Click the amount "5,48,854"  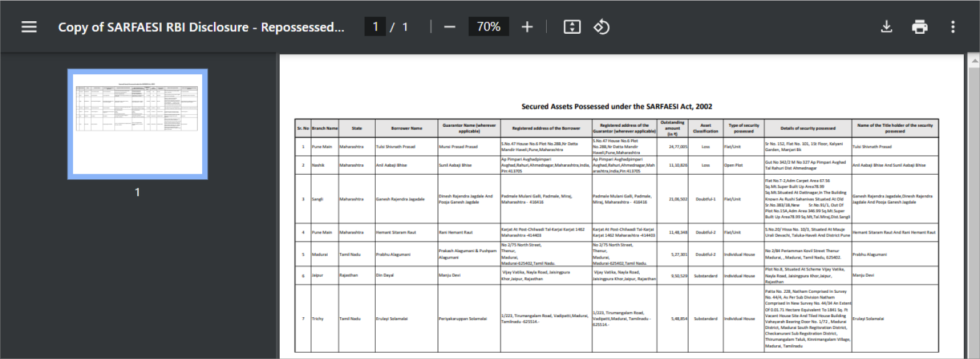[679, 318]
